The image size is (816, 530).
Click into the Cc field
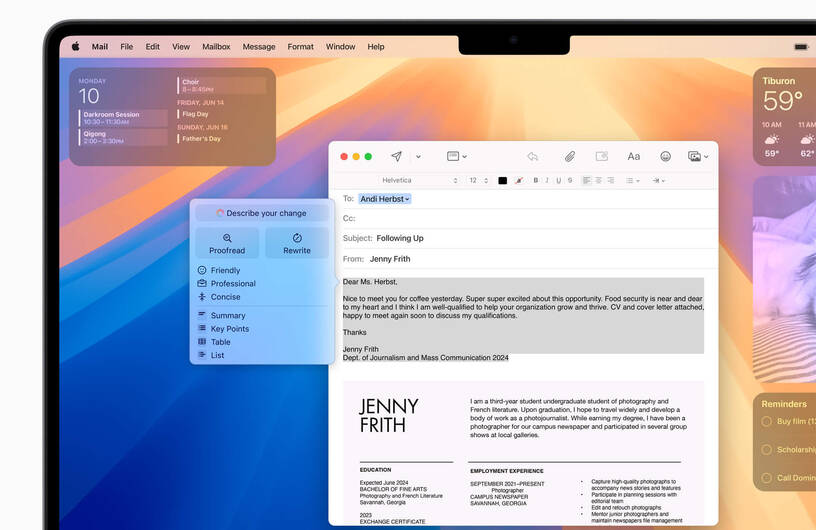[530, 218]
